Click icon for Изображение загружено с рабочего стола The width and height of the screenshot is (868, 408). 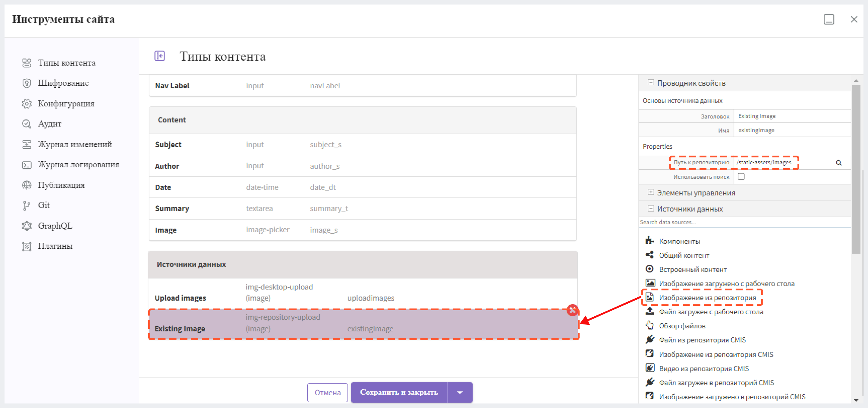(x=650, y=283)
